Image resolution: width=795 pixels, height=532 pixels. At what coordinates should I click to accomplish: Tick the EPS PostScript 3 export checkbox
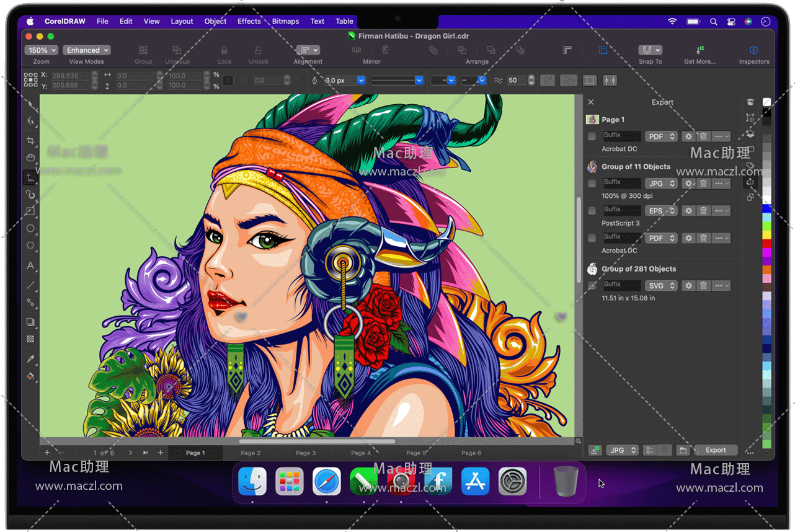coord(592,211)
